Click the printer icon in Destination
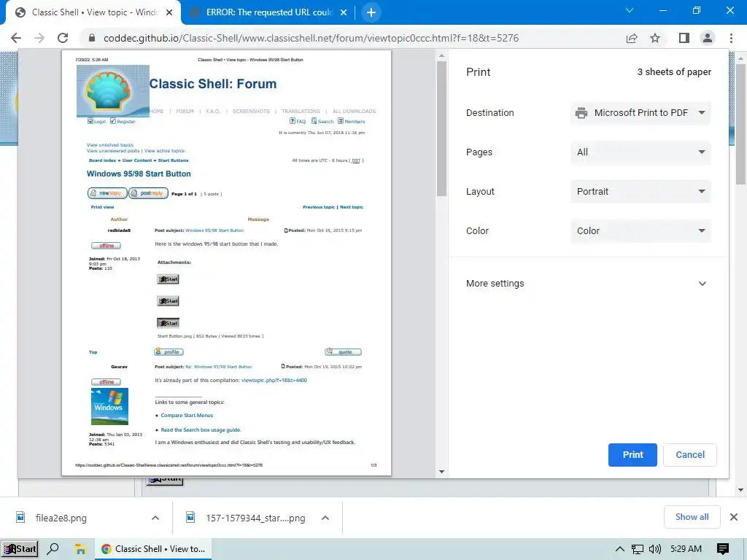Screen dimensions: 747x560 point(581,113)
